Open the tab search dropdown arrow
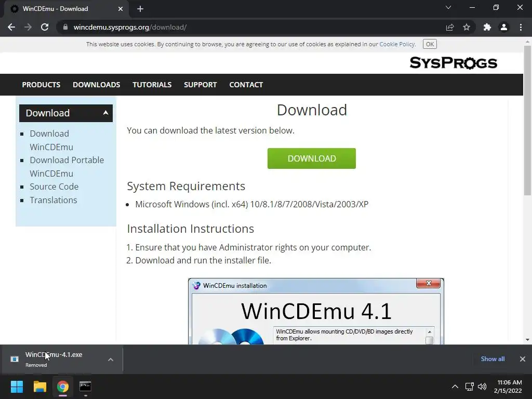Image resolution: width=532 pixels, height=399 pixels. pos(448,7)
